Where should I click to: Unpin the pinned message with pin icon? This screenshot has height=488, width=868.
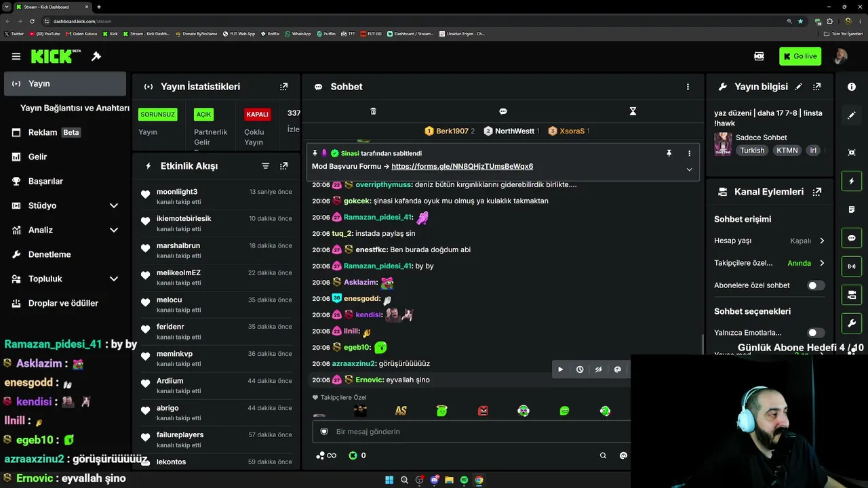pyautogui.click(x=669, y=154)
